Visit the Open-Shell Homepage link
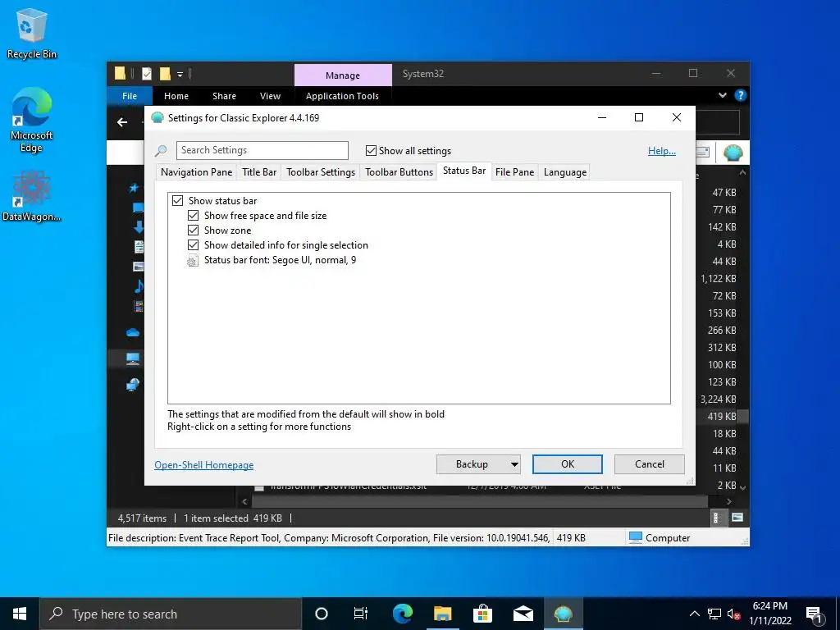 [204, 465]
